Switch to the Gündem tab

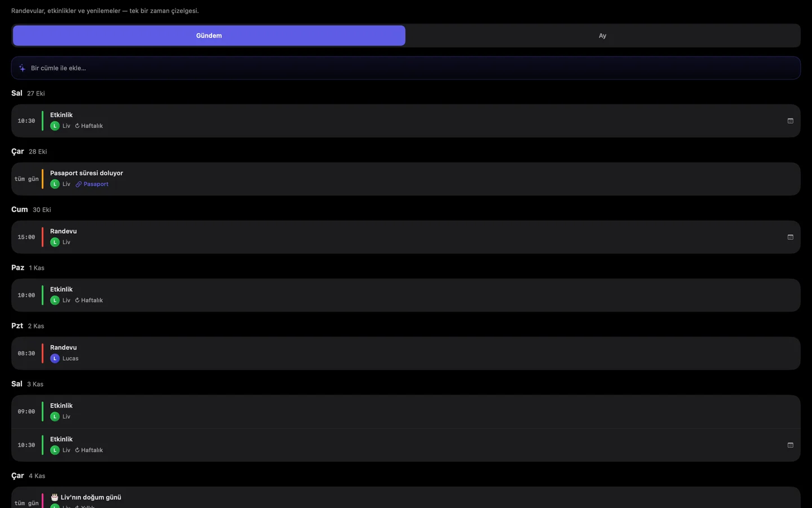coord(209,36)
